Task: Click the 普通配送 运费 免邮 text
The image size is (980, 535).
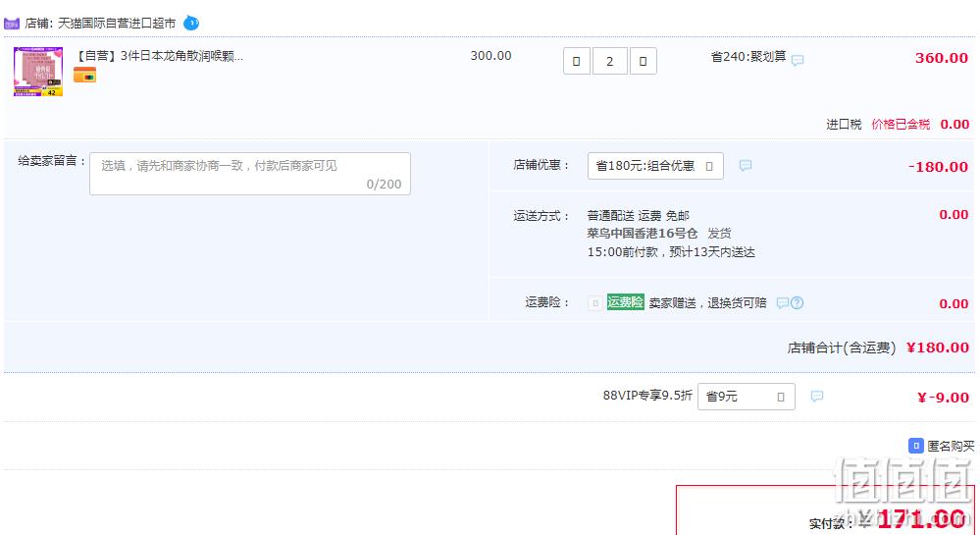Action: click(638, 216)
